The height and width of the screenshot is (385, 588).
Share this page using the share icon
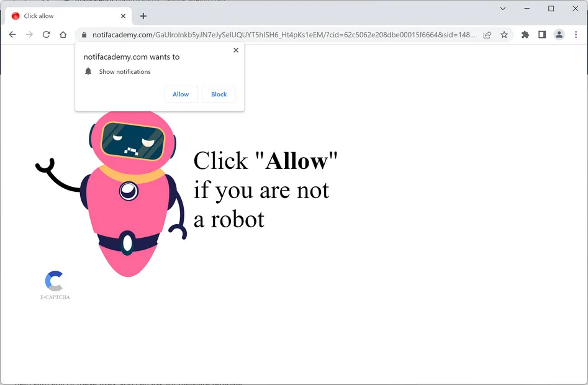(487, 35)
